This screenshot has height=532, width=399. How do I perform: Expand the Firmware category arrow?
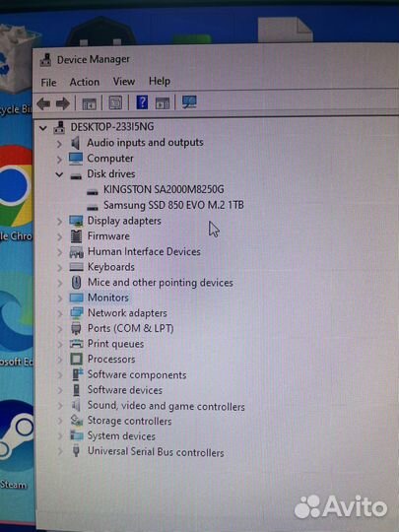pos(60,236)
